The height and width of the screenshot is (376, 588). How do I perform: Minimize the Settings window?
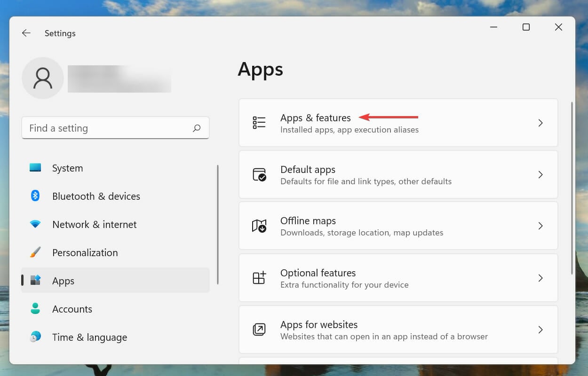coord(493,27)
